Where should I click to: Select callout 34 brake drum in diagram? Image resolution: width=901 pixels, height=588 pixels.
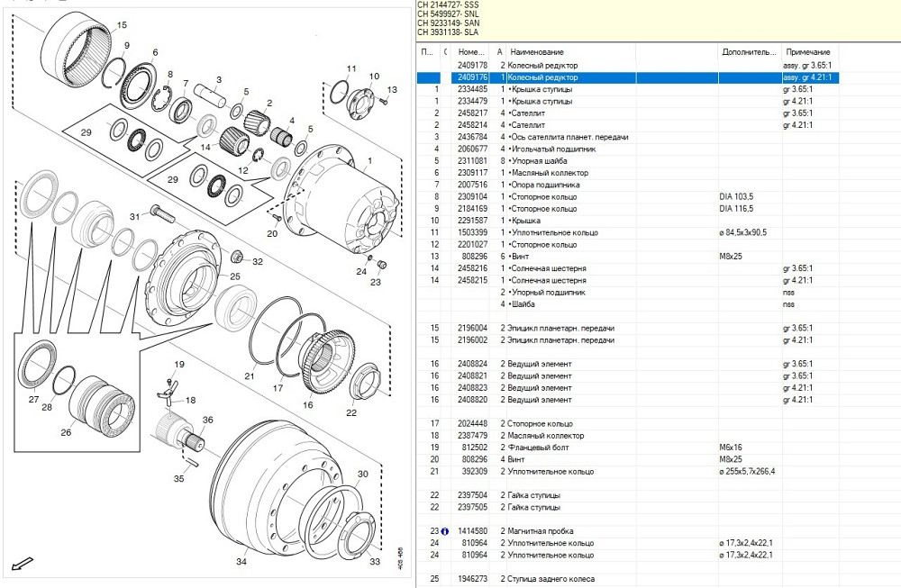[241, 562]
